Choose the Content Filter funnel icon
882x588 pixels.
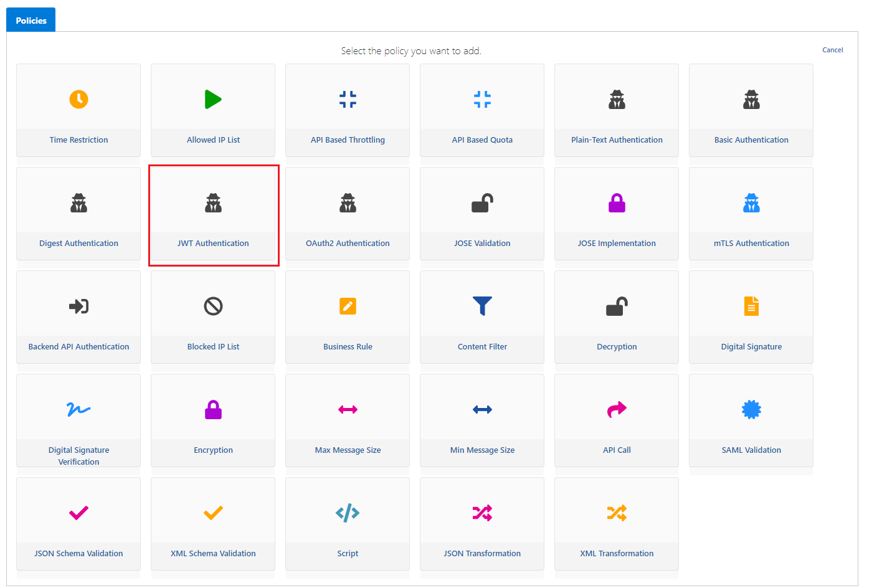pos(482,306)
